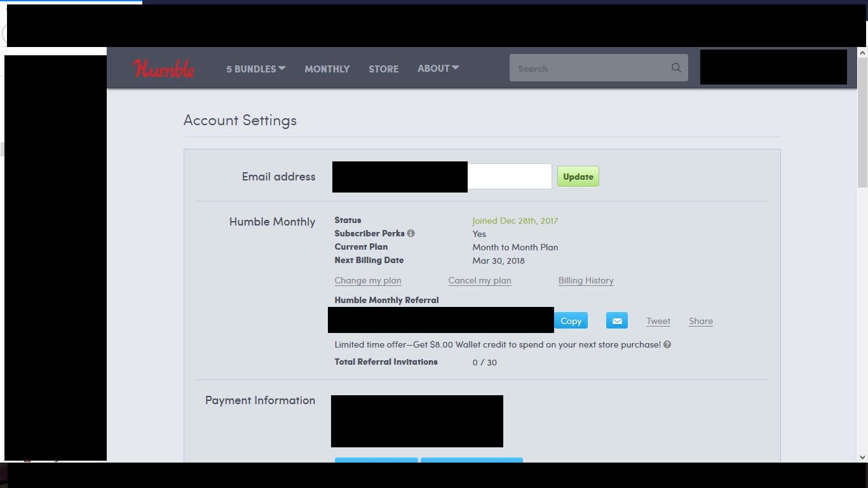Viewport: 868px width, 488px height.
Task: Click the "0 / 30" referral count
Action: (485, 362)
